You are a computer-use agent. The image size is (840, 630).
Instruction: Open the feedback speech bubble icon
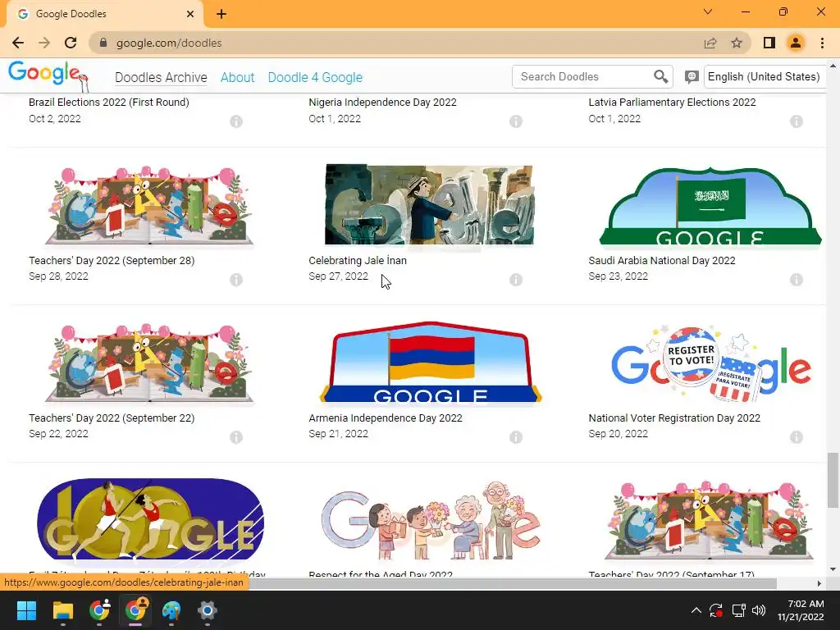tap(692, 77)
